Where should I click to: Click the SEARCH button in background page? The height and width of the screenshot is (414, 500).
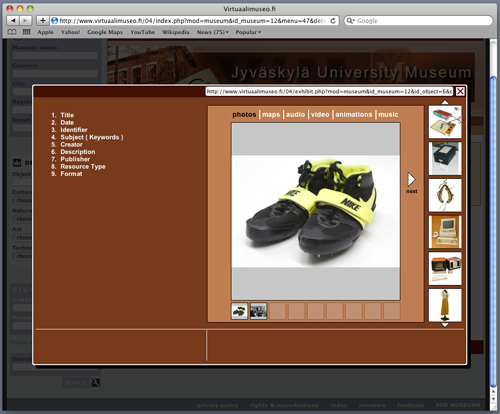pyautogui.click(x=76, y=383)
